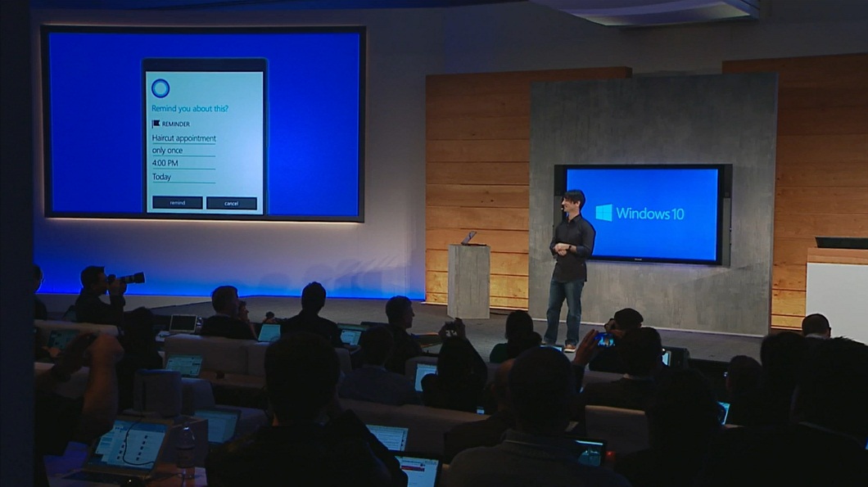868x487 pixels.
Task: Click the 'REMINDER' label text
Action: (x=176, y=124)
